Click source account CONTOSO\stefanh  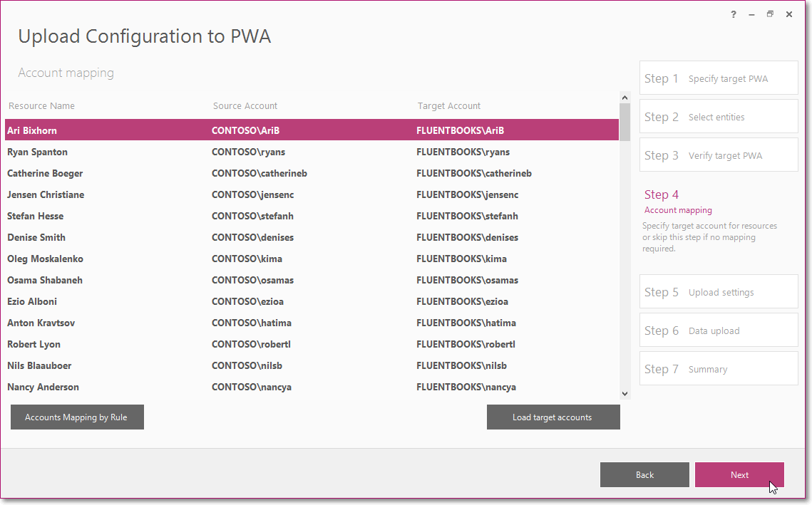252,216
